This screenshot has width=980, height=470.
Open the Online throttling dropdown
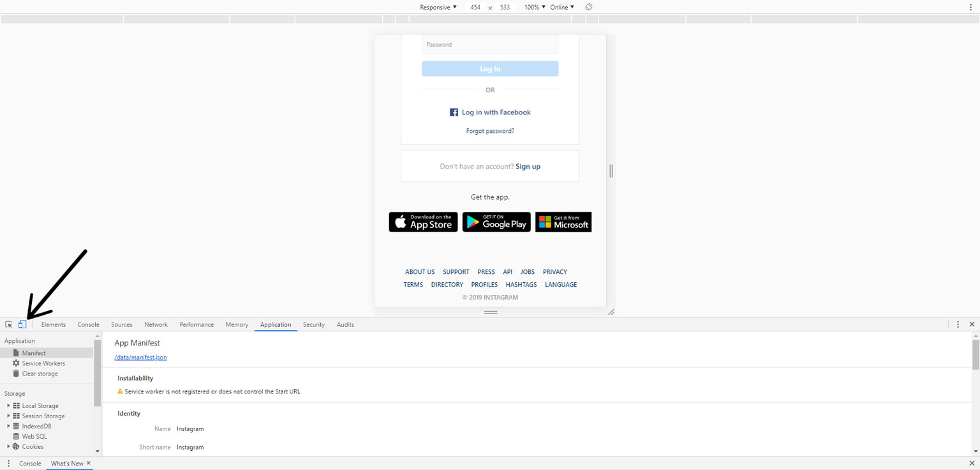click(x=562, y=7)
